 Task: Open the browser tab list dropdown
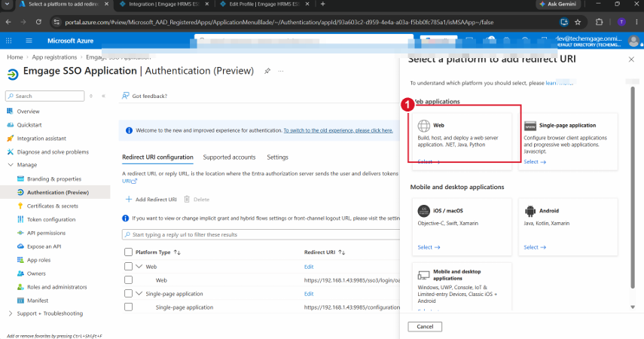click(x=7, y=4)
